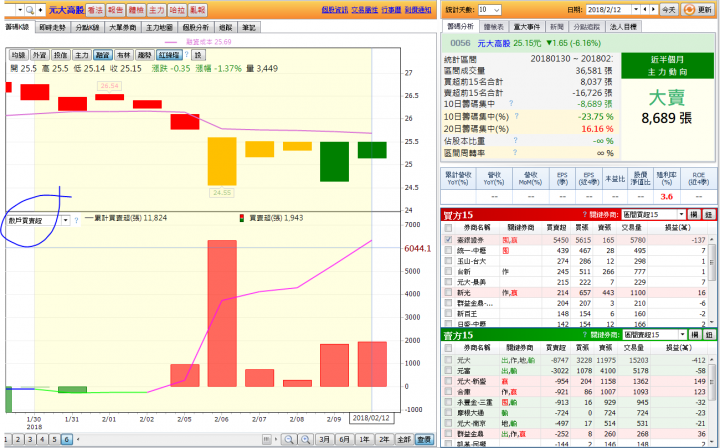Click the 賣方15 list scrollbar

(712, 400)
